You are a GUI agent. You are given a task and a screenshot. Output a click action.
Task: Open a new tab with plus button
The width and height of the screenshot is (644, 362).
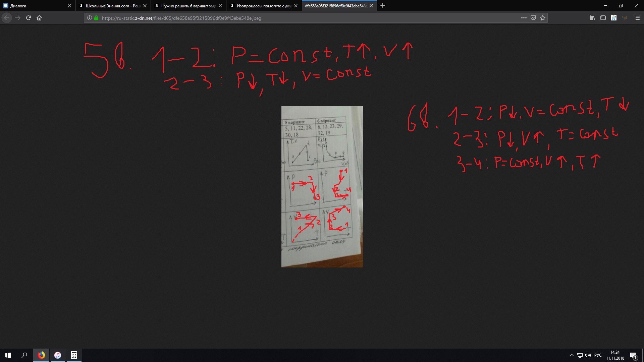[x=383, y=5]
